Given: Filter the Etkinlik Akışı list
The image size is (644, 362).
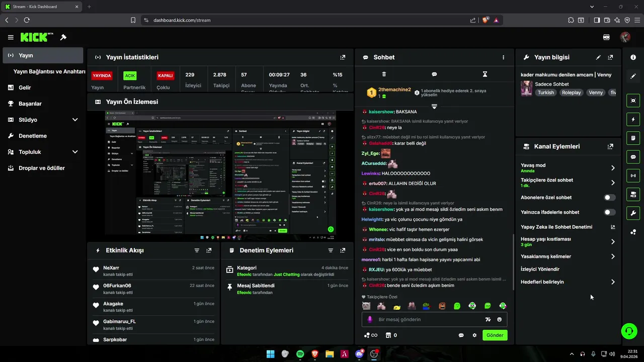Looking at the screenshot, I should point(197,250).
